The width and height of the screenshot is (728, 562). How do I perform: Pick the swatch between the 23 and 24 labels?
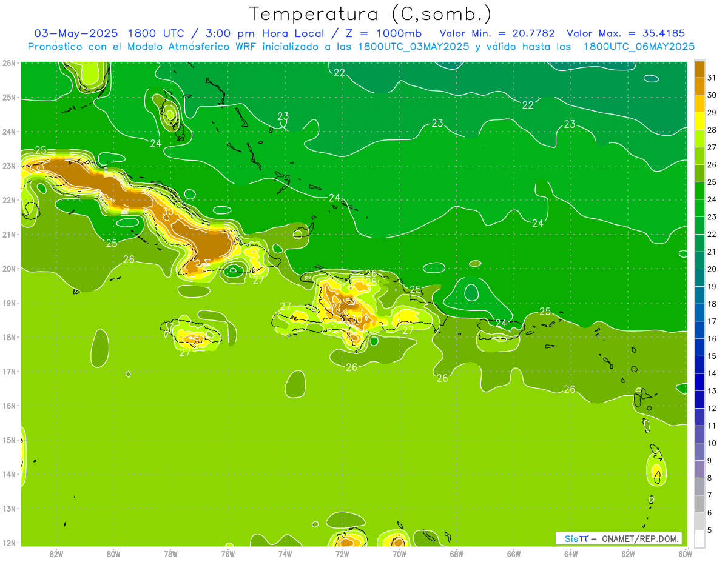(x=699, y=208)
